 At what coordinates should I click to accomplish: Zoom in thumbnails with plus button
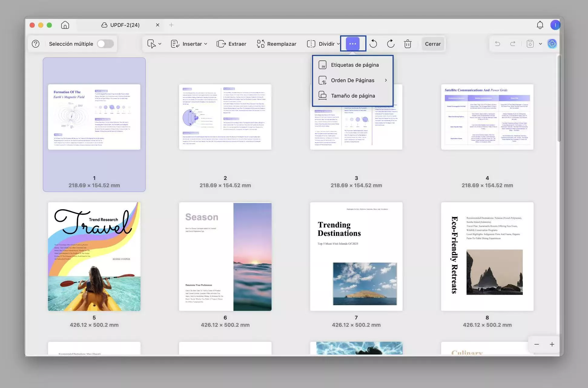[x=552, y=344]
